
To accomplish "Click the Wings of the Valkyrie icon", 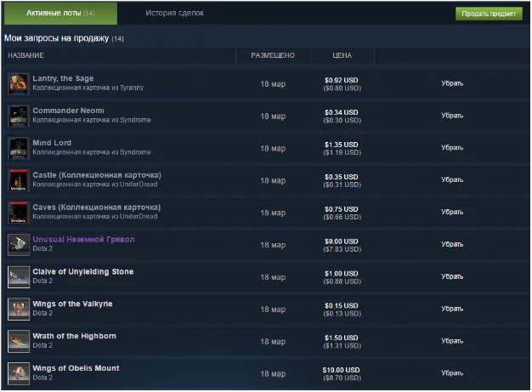I will point(18,309).
